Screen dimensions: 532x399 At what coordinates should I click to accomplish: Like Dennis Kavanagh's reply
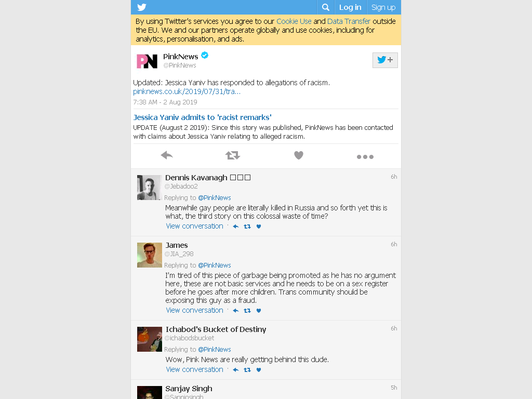pos(259,227)
